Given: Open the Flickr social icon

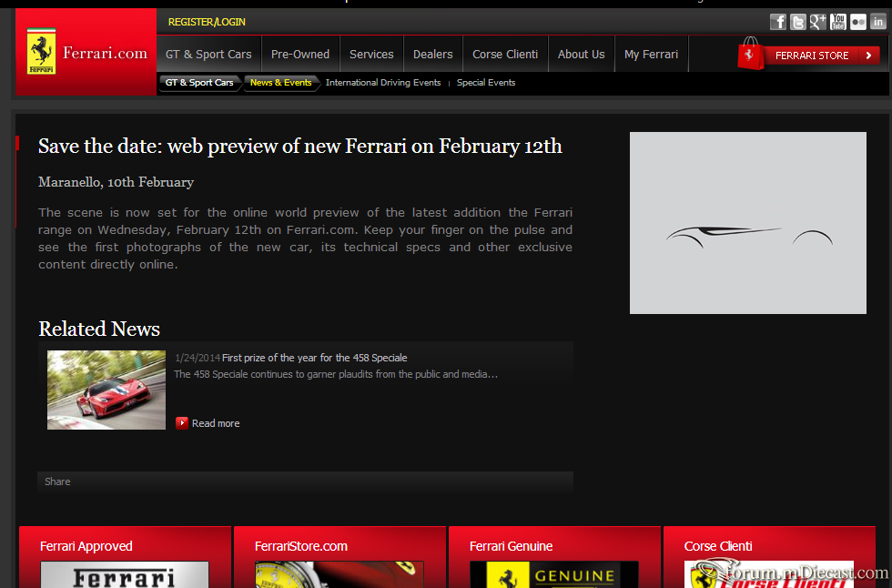Looking at the screenshot, I should 857,22.
